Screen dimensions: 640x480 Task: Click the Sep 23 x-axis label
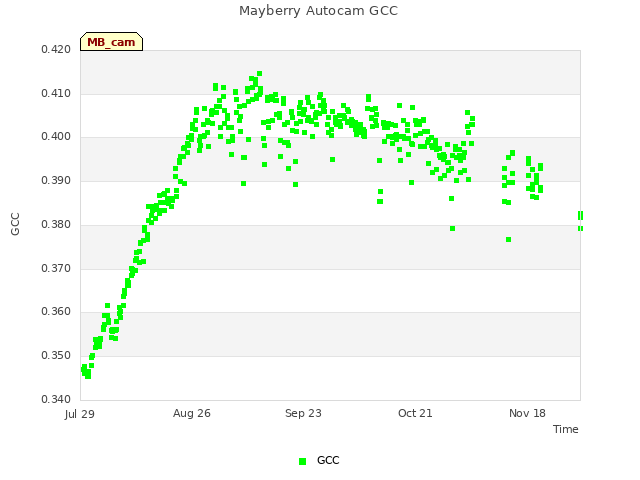[303, 413]
